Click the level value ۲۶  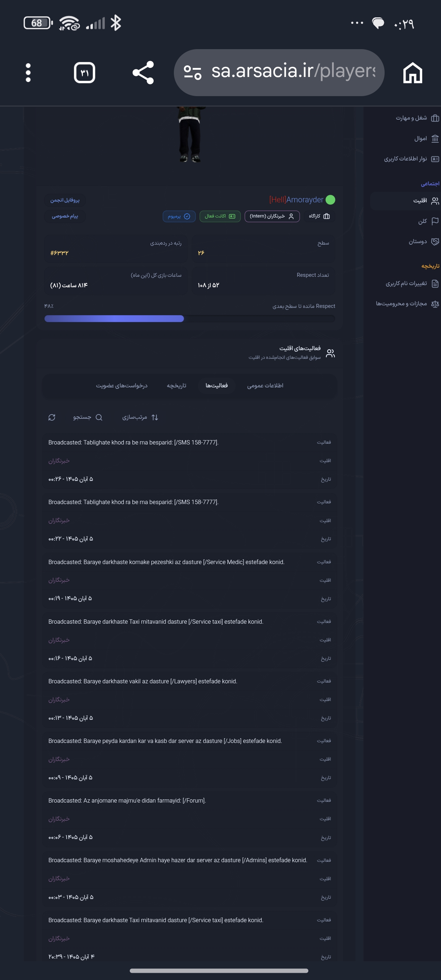click(201, 253)
